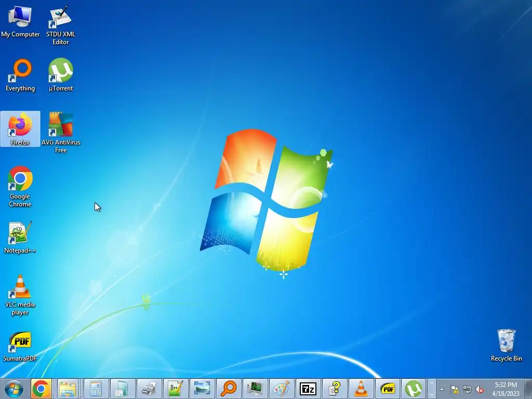Launch Chrome from the taskbar
The image size is (532, 399).
click(x=41, y=389)
